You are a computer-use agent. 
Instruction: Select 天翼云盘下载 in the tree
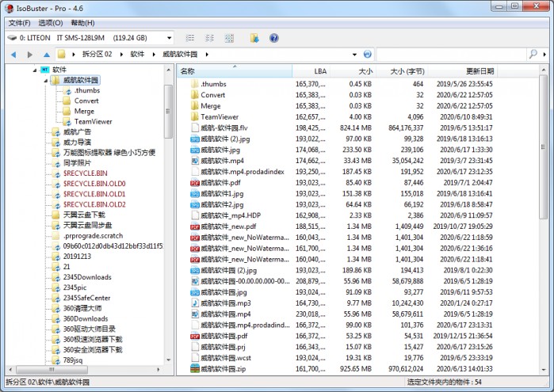click(84, 215)
